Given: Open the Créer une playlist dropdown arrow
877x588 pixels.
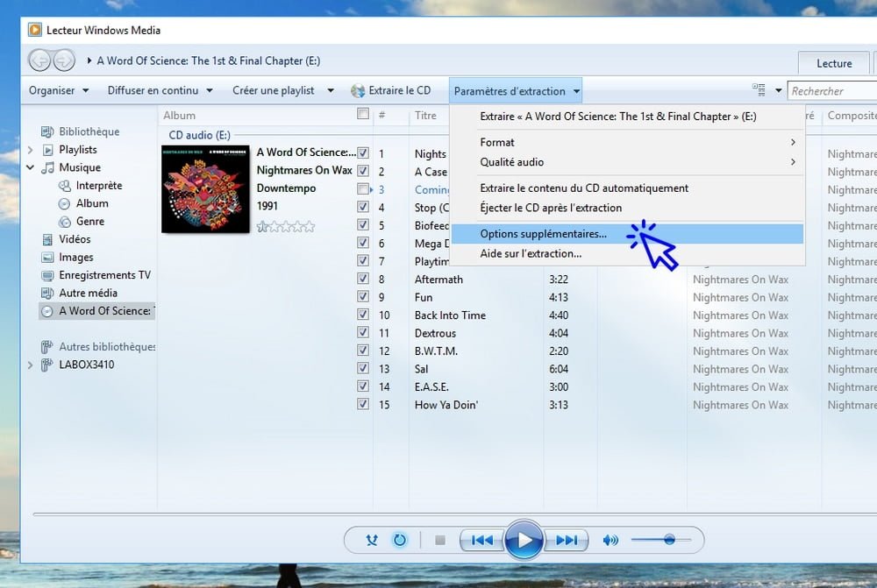Looking at the screenshot, I should (331, 90).
